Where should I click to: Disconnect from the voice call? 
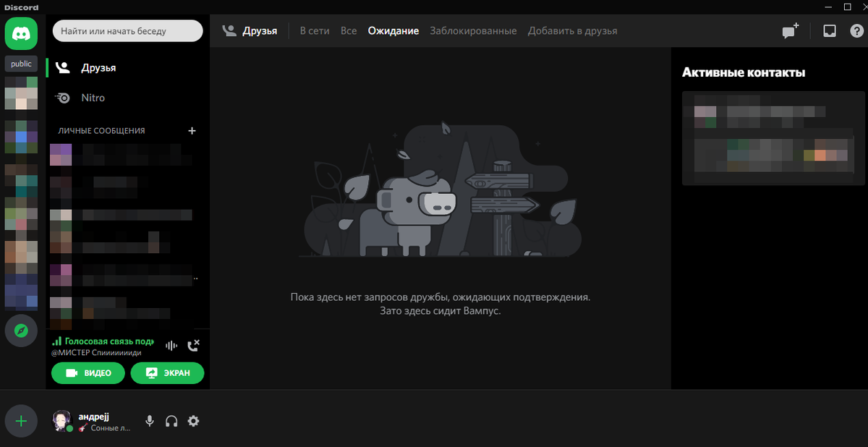point(193,346)
